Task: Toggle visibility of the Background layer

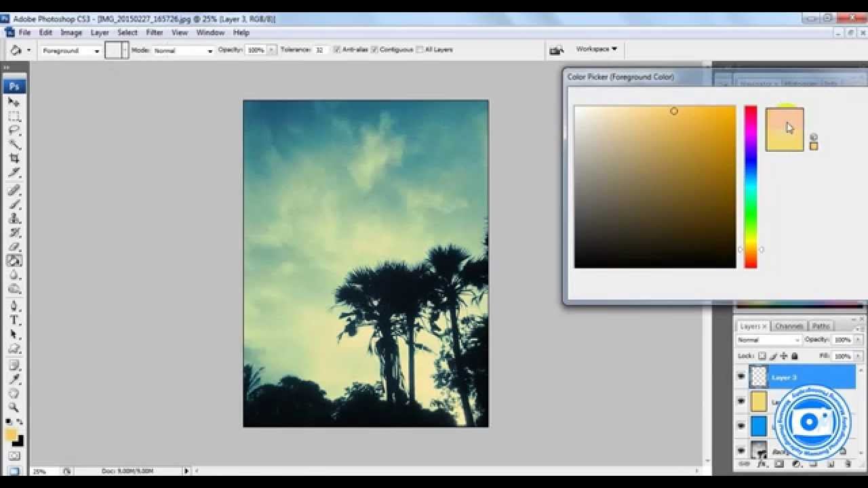Action: 741,449
